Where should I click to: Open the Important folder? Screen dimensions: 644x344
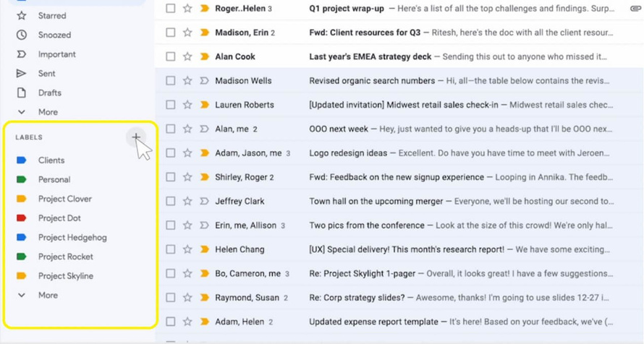click(x=56, y=54)
